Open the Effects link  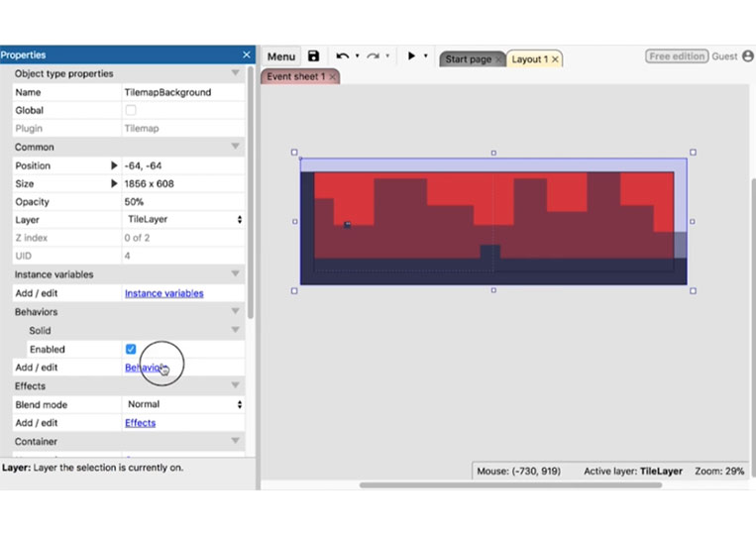(x=141, y=423)
